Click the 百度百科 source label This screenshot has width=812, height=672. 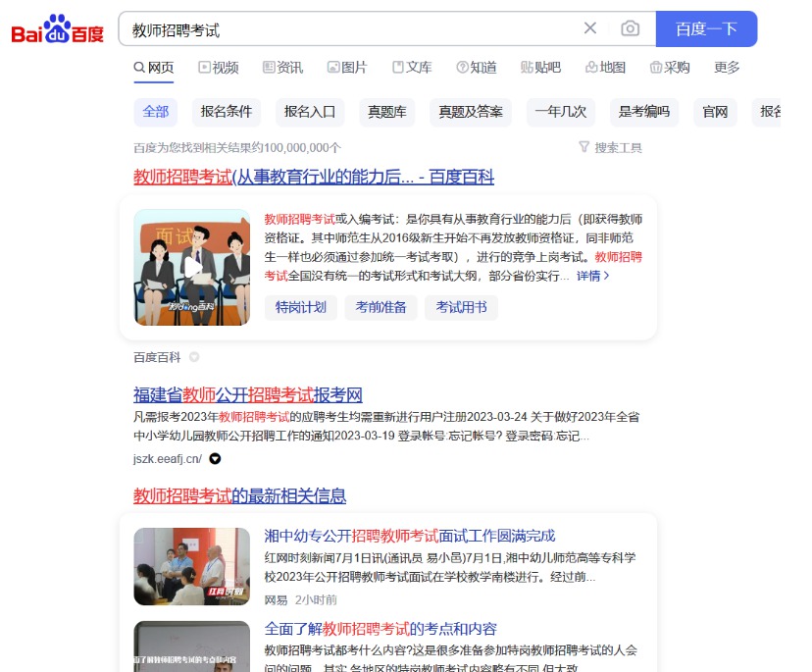click(x=157, y=357)
